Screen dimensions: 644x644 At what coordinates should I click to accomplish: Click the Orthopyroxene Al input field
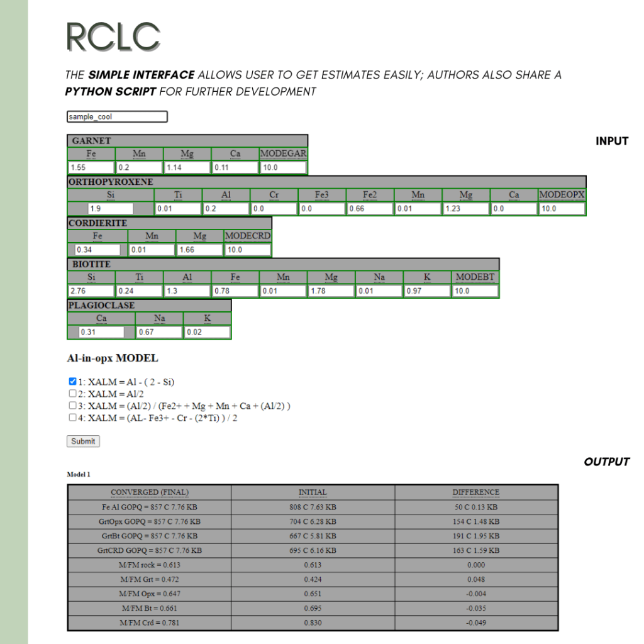tap(226, 209)
